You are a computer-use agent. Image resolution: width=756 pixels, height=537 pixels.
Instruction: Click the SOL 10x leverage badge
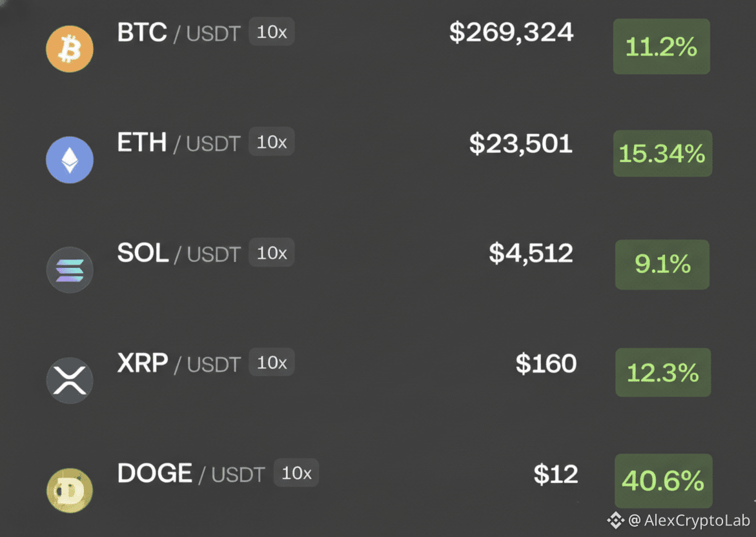click(x=271, y=252)
